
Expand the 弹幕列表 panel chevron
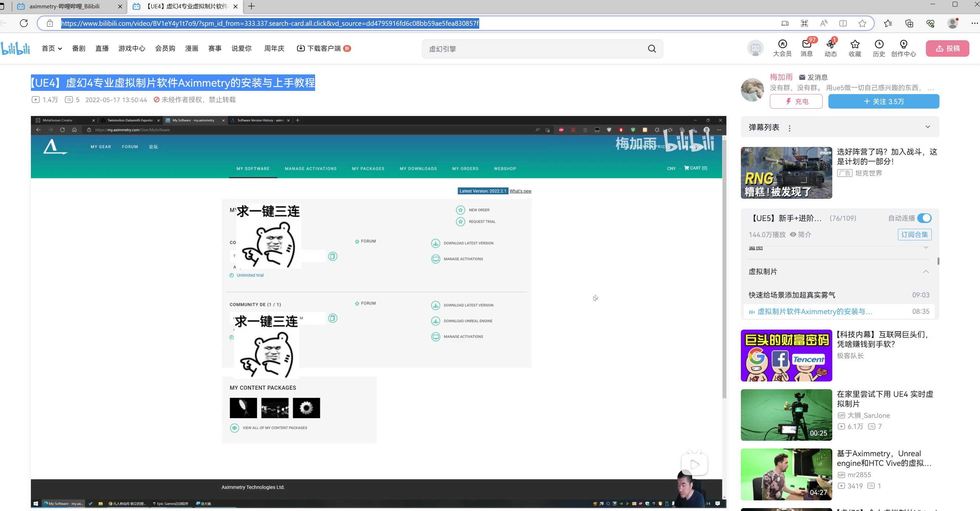[x=928, y=127]
